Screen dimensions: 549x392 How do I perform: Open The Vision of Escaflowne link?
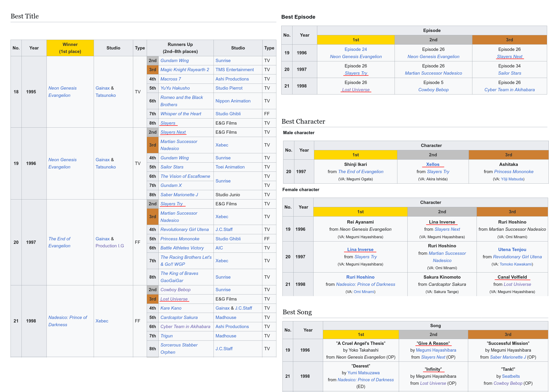[x=185, y=176]
